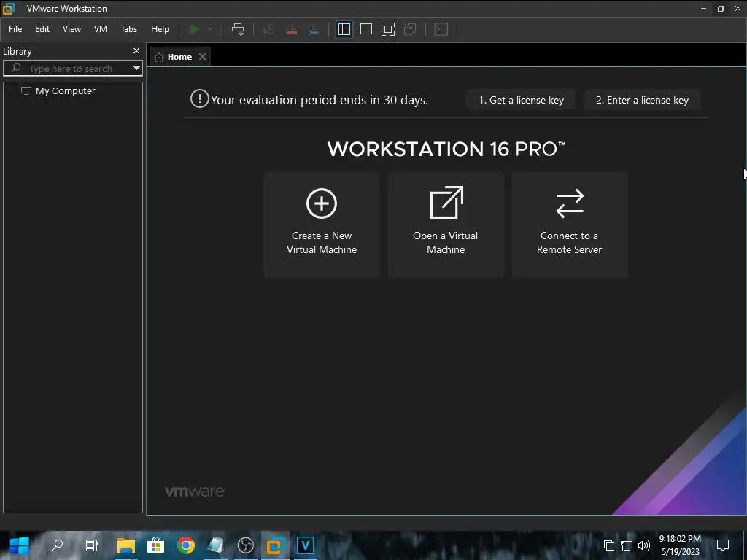This screenshot has height=560, width=747.
Task: Click VMware Workstation taskbar icon
Action: click(275, 545)
